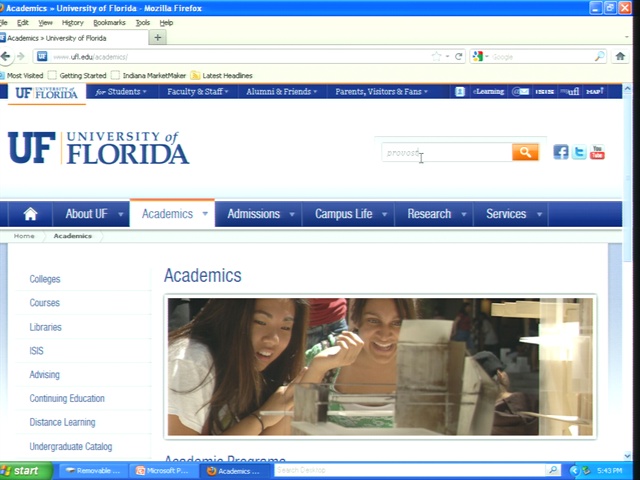Open the View menu

[45, 23]
